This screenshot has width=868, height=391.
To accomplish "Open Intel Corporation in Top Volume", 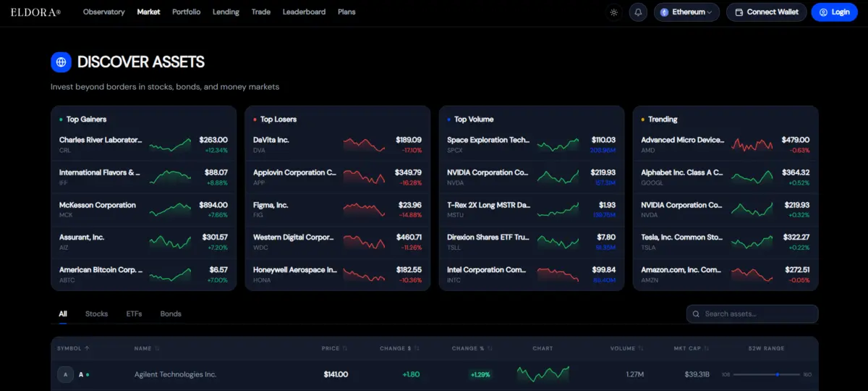I will (532, 274).
